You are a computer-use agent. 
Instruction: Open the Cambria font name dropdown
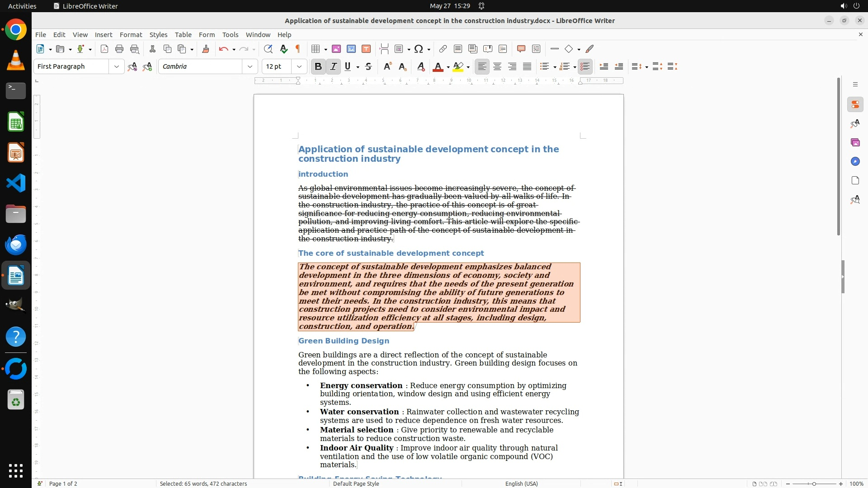pos(250,67)
